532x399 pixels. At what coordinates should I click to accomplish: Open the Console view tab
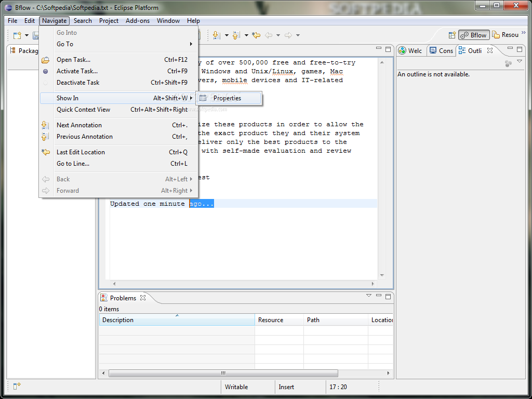[x=441, y=50]
